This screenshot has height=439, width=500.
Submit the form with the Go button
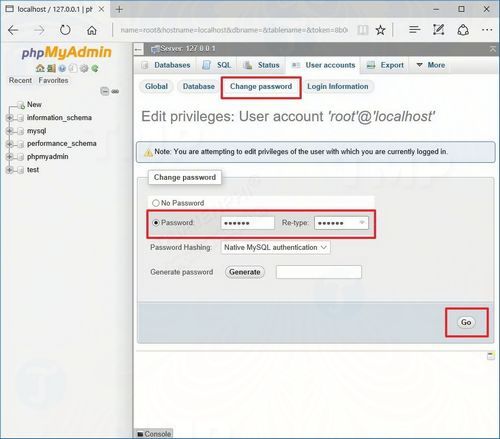click(466, 322)
